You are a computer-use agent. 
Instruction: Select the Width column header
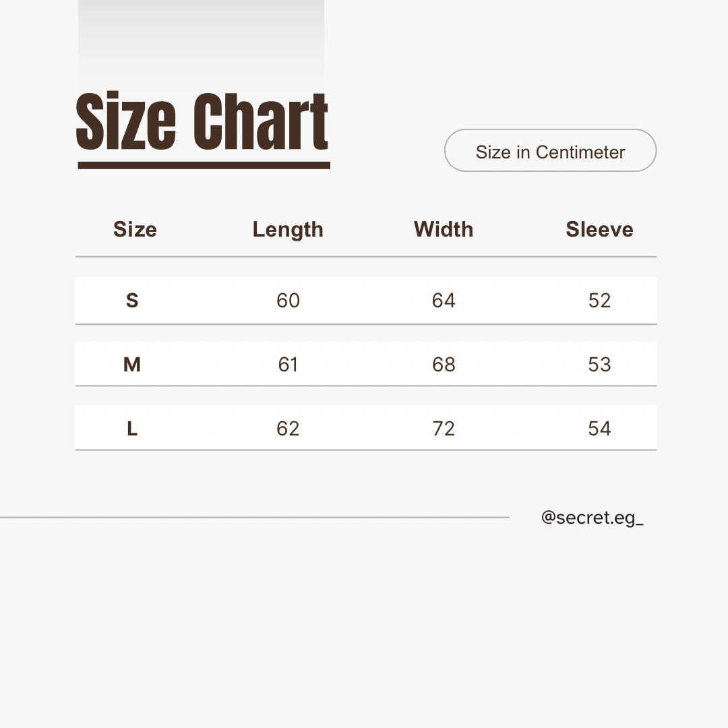point(444,230)
